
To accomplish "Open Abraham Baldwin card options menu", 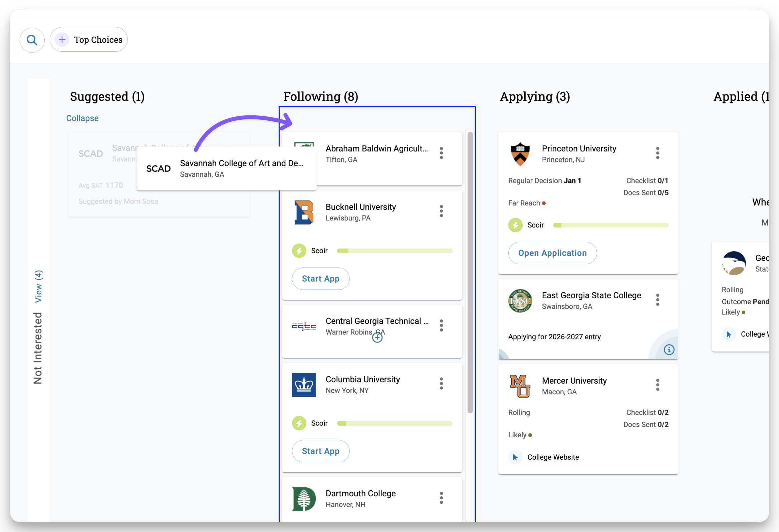I will click(x=442, y=153).
